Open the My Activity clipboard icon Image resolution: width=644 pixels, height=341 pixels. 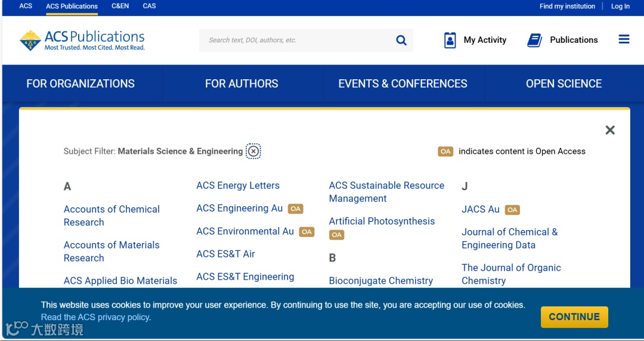450,40
